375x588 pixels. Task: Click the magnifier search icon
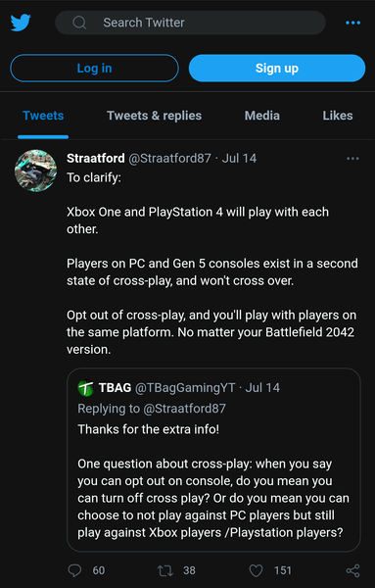(79, 23)
